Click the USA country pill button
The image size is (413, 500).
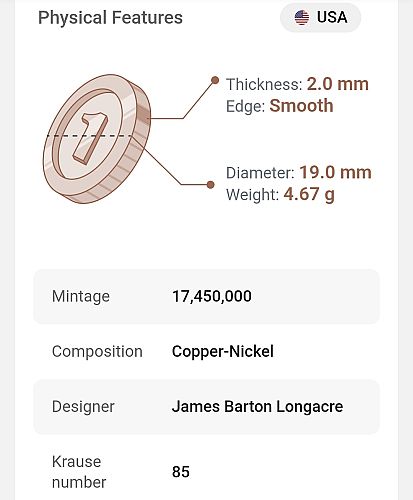pyautogui.click(x=320, y=17)
